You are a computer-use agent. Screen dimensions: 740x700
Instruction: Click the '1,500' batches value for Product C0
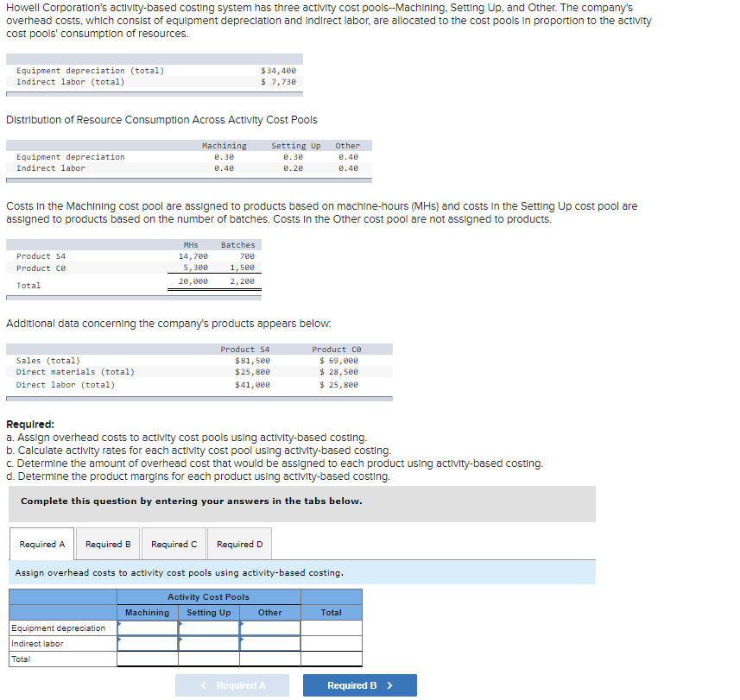coord(242,268)
